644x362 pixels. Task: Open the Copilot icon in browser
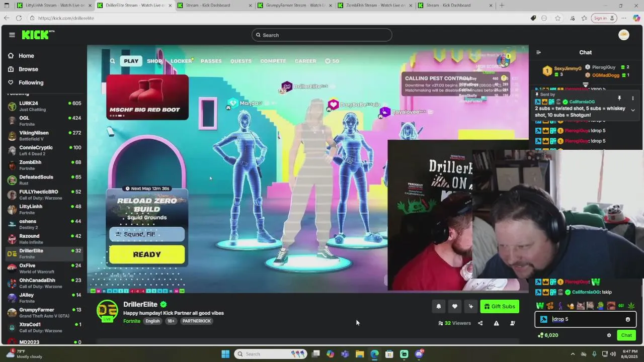[x=636, y=18]
